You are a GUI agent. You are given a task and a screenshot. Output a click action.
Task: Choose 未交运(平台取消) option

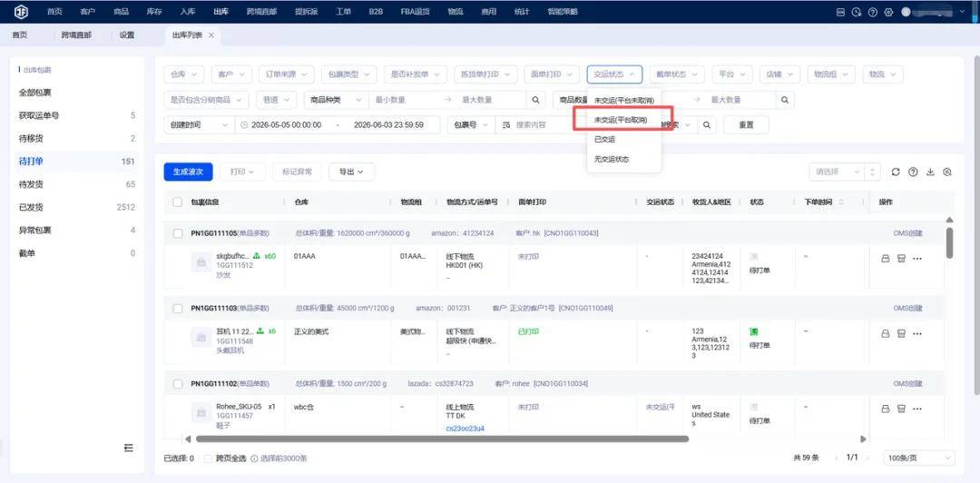[x=623, y=120]
